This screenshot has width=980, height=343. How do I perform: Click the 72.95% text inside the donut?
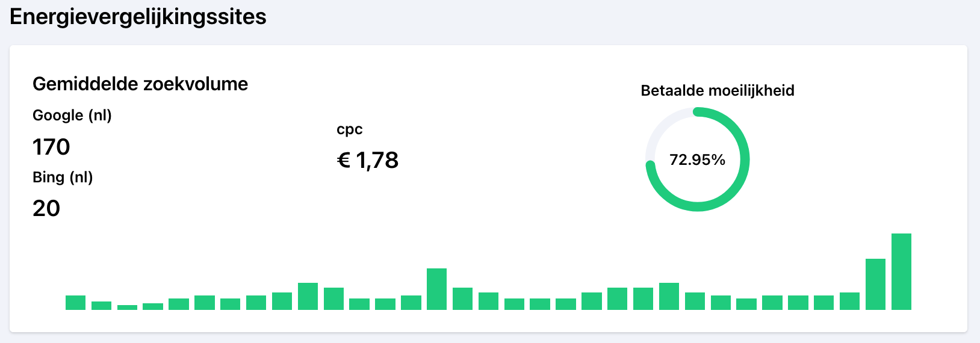point(697,160)
